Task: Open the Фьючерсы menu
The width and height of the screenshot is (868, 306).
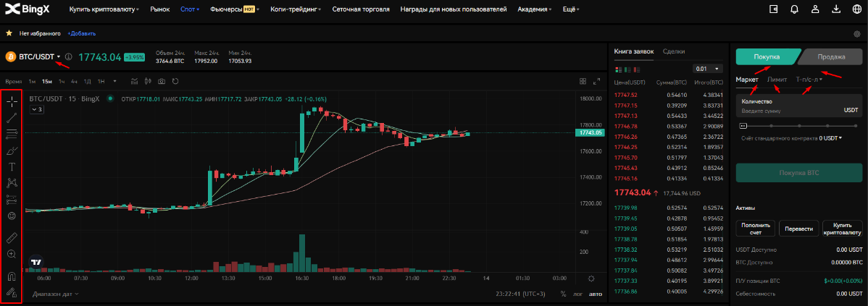Action: [235, 9]
